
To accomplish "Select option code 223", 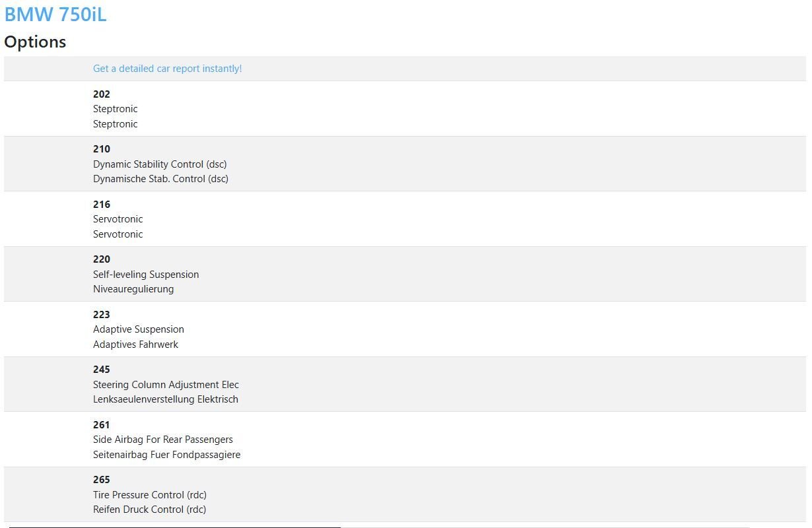I will pyautogui.click(x=102, y=315).
